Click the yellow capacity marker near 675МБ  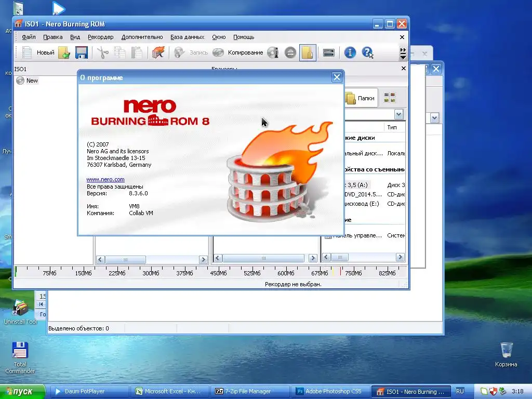point(333,271)
